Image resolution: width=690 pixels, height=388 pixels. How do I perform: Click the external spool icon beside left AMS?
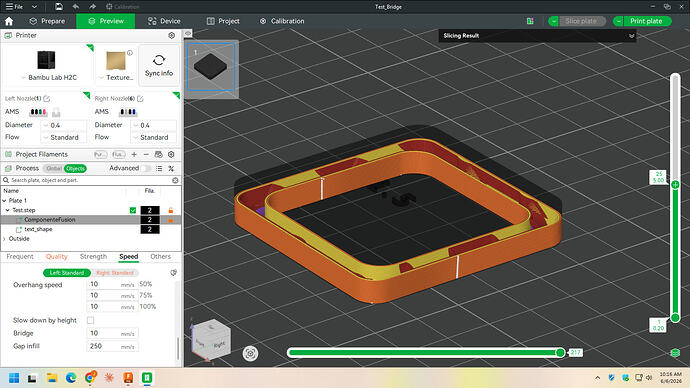pyautogui.click(x=56, y=112)
